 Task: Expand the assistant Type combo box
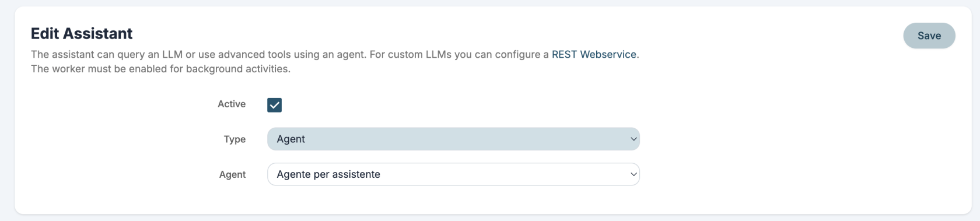coord(453,139)
